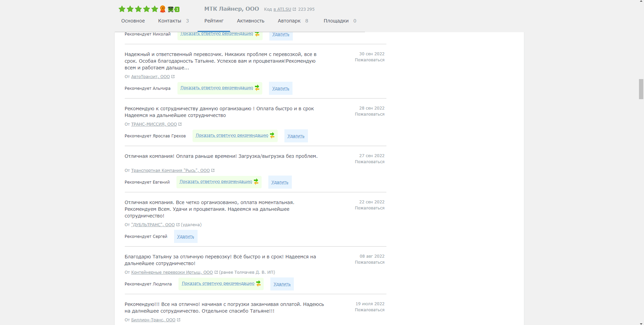The width and height of the screenshot is (644, 325).
Task: Report the 28 сен 2022 review
Action: click(370, 114)
